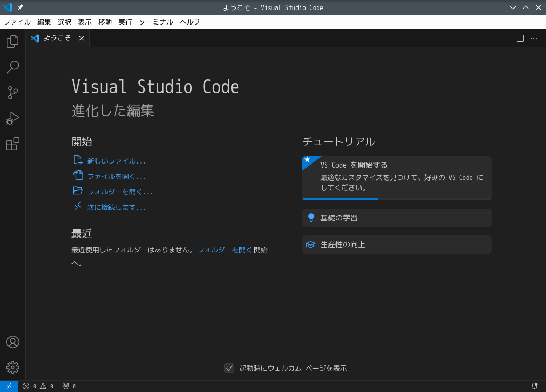Viewport: 546px width, 392px height.
Task: Open the editor More Actions menu
Action: 533,38
